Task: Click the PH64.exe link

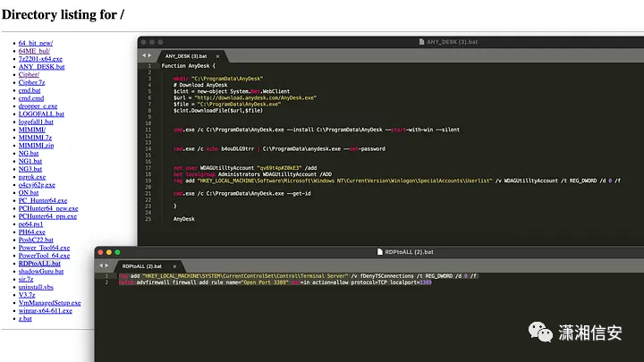Action: (x=31, y=232)
